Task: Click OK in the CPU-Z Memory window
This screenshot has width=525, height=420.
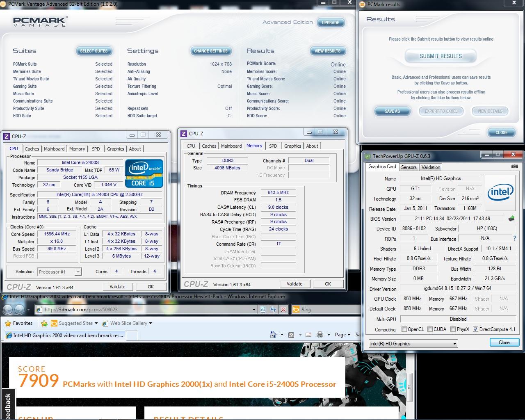Action: click(x=328, y=284)
